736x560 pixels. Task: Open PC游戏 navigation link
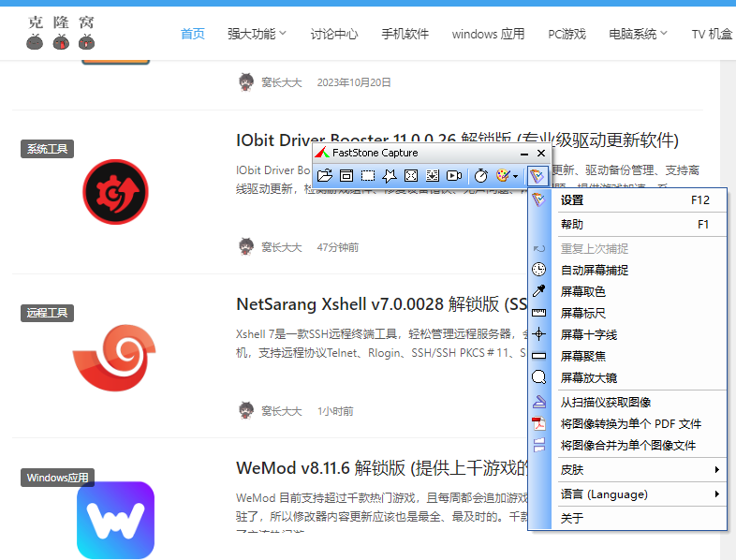(x=567, y=34)
